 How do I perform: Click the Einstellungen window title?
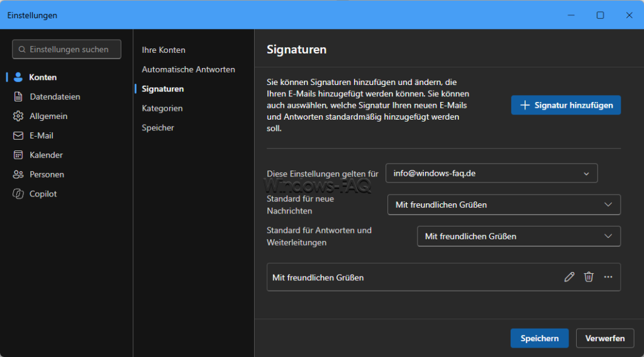click(x=32, y=16)
